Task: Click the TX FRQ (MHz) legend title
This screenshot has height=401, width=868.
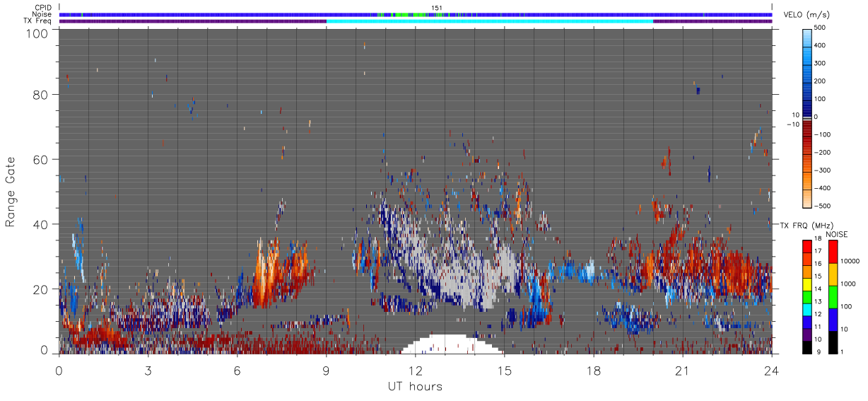Action: 807,226
